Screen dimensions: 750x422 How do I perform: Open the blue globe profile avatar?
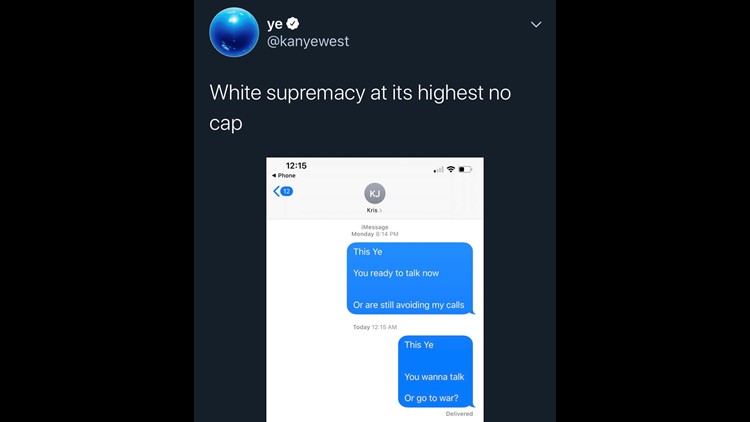234,32
